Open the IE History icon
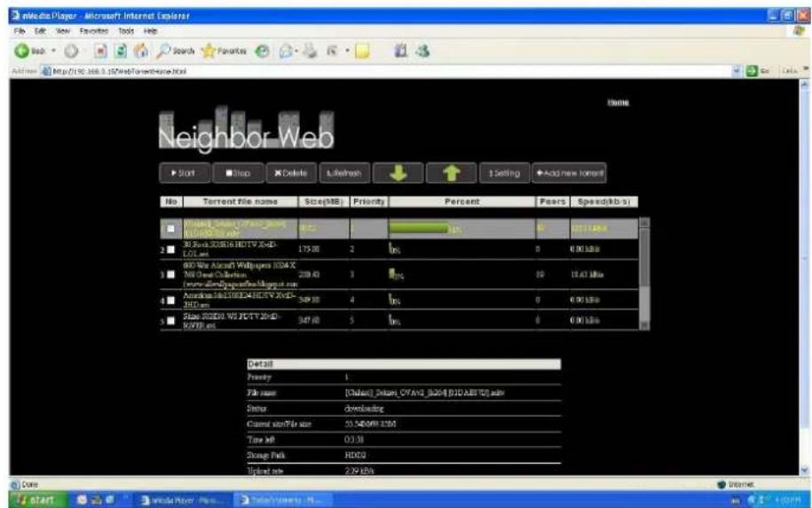Image resolution: width=812 pixels, height=508 pixels. (263, 51)
